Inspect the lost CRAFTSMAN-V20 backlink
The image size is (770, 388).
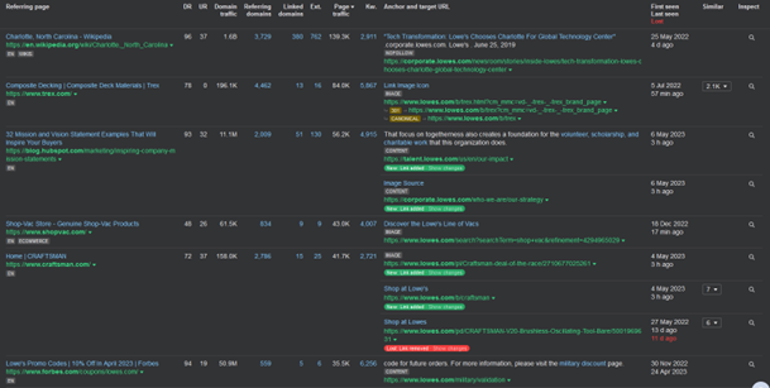point(751,323)
